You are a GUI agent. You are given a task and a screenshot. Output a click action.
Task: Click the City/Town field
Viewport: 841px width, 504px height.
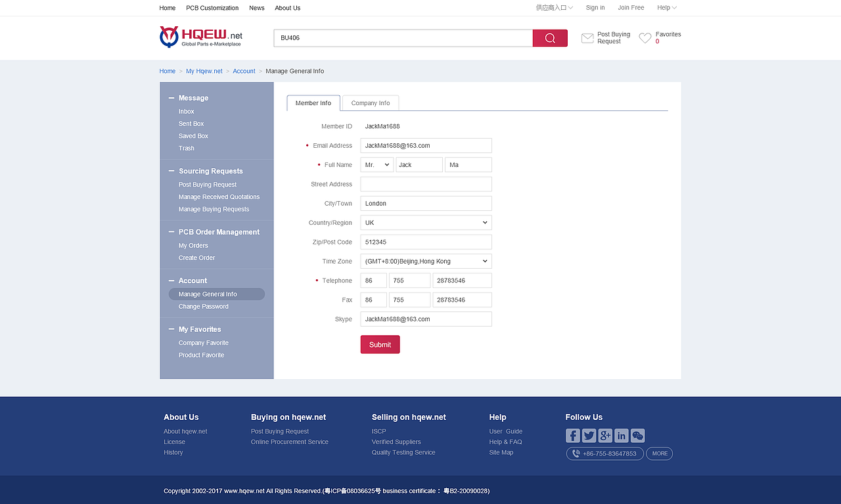pyautogui.click(x=426, y=204)
